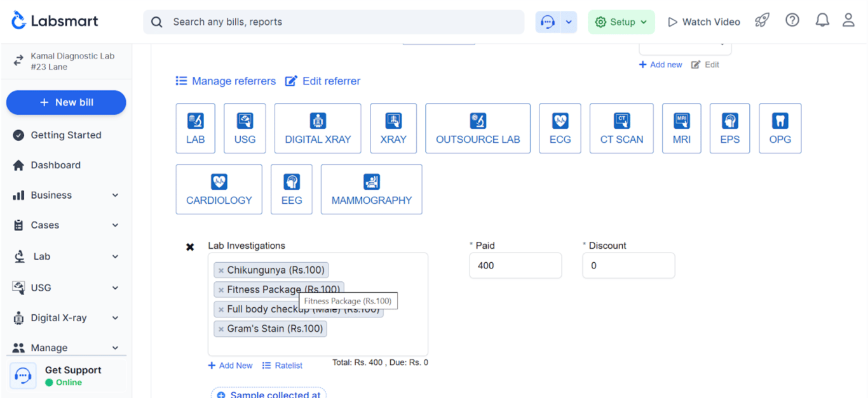This screenshot has width=868, height=398.
Task: Select the LAB service icon
Action: (x=195, y=128)
